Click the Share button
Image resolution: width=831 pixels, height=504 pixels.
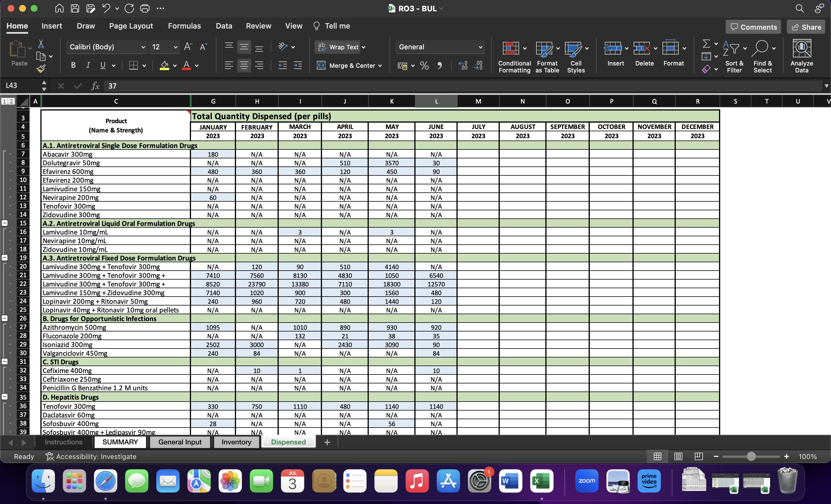coord(806,27)
